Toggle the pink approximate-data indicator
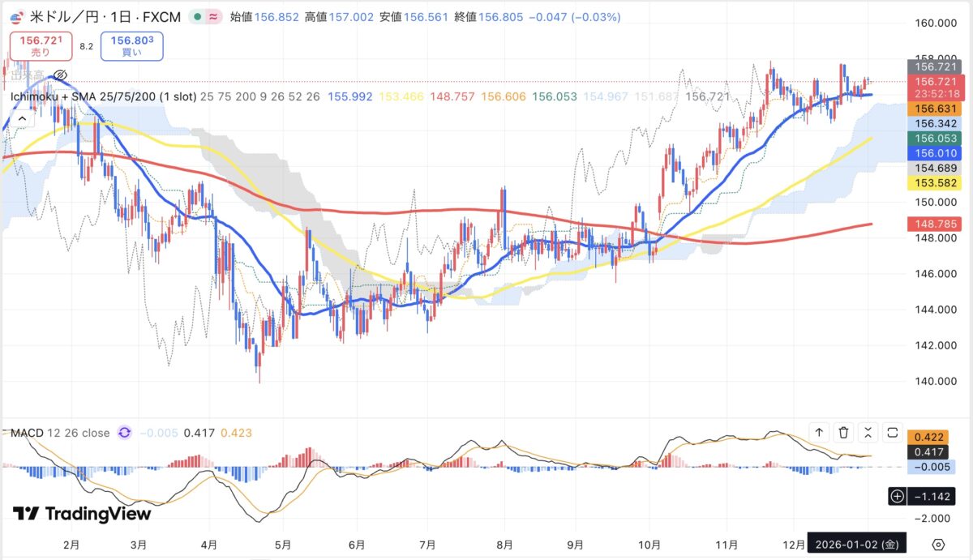Screen dimensions: 973x560 coord(212,17)
